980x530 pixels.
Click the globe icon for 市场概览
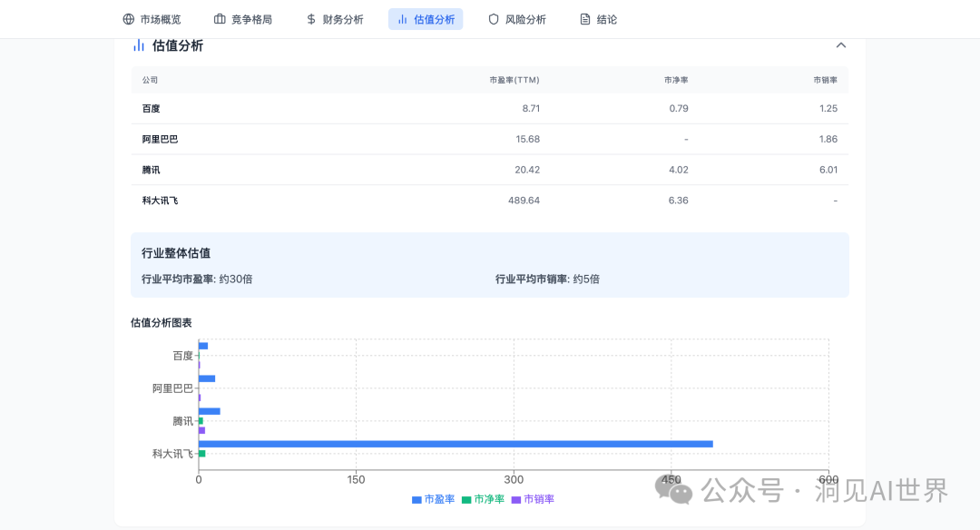coord(128,19)
